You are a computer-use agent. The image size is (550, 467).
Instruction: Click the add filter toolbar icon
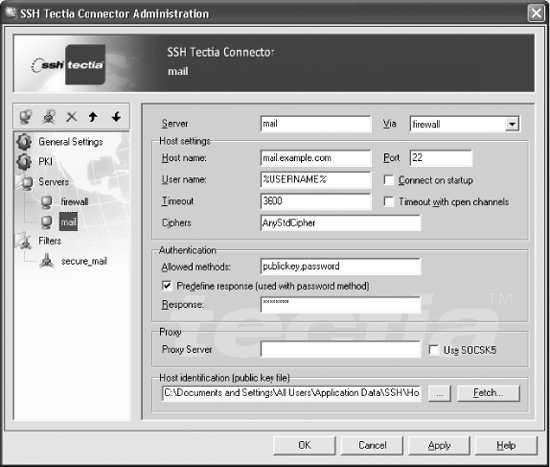point(49,116)
